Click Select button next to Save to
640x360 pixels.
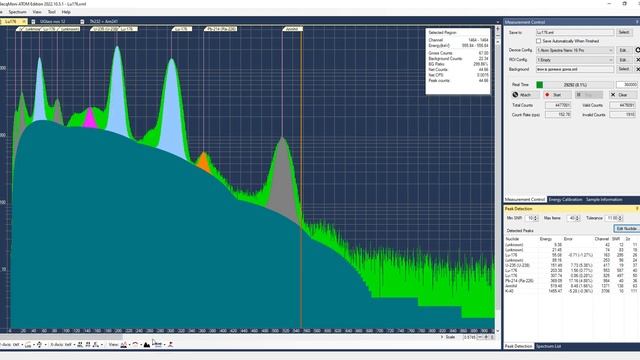(x=624, y=32)
